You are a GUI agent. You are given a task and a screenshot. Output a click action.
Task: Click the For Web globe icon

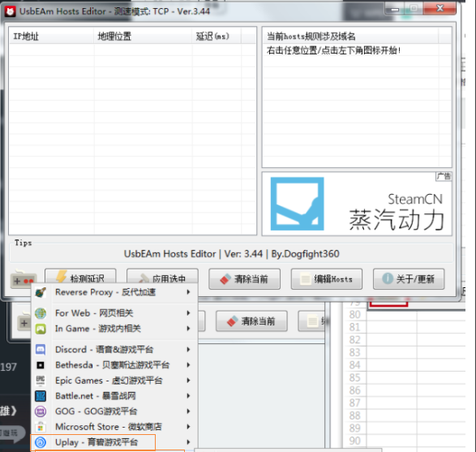point(41,313)
